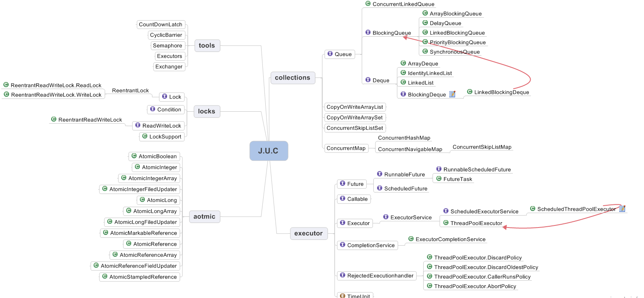644x298 pixels.
Task: Select the ConcurrentSkipListSet node
Action: [355, 128]
